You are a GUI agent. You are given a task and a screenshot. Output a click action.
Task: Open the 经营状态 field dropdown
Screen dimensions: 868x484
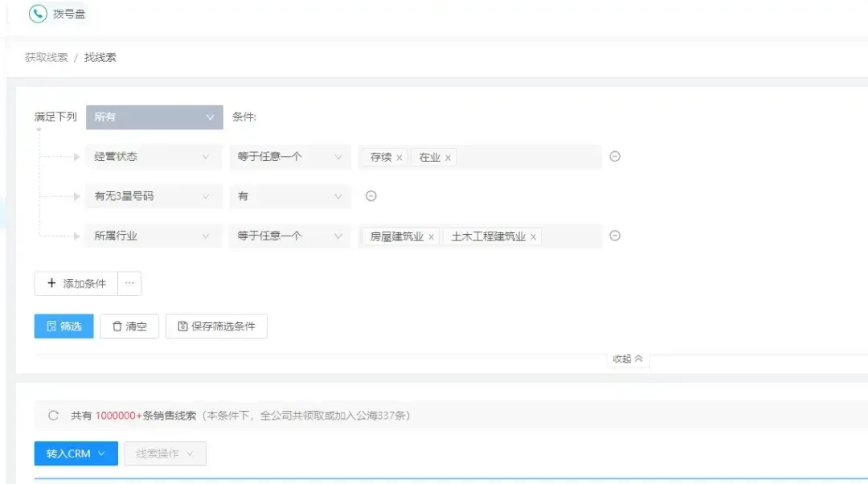click(x=154, y=157)
